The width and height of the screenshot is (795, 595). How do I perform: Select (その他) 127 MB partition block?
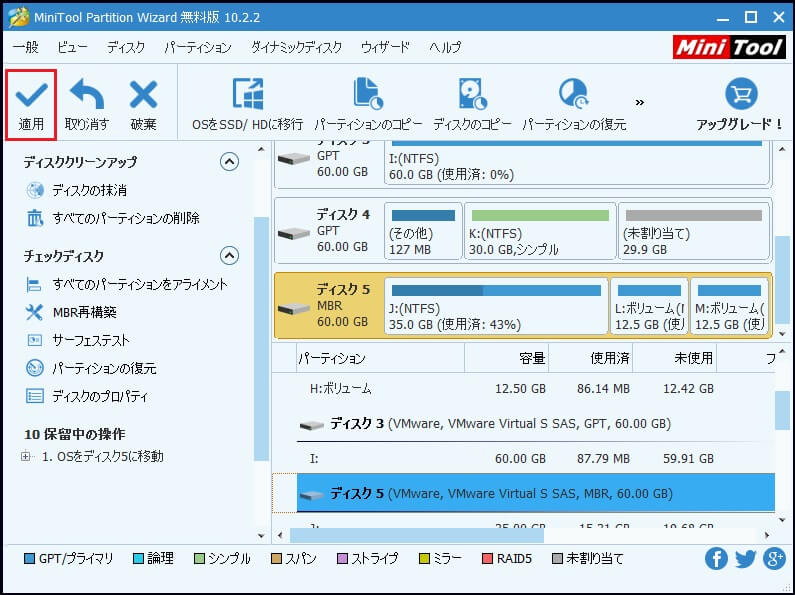click(423, 231)
